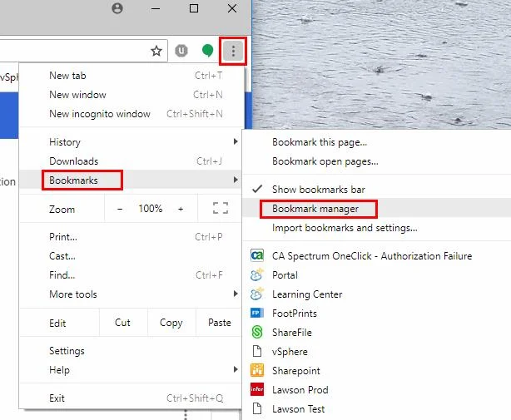Click the orange Sharepoint favicon
This screenshot has height=420, width=511.
pos(257,370)
